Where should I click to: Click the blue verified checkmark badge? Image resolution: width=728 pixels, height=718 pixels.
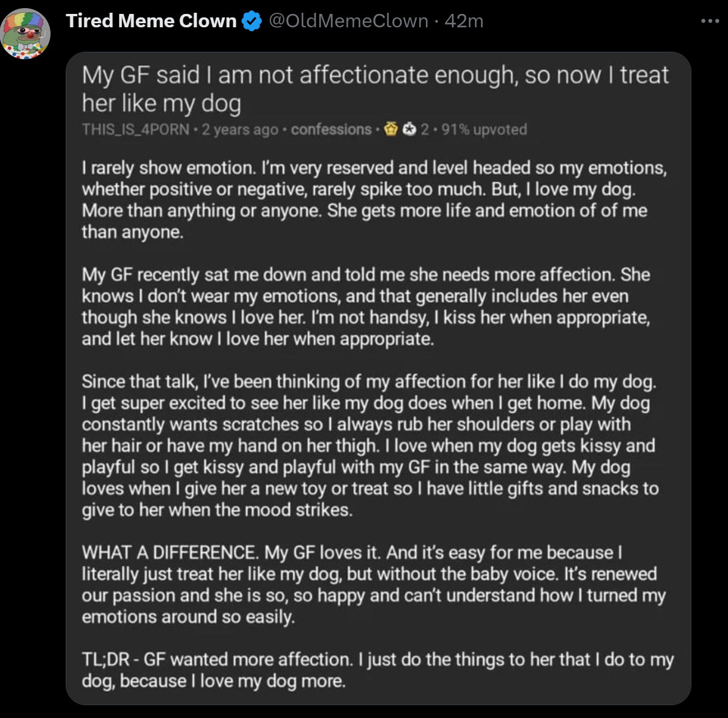[x=251, y=21]
